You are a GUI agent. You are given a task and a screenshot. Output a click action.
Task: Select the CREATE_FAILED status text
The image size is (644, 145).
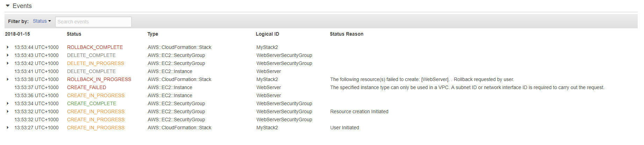[x=86, y=87]
